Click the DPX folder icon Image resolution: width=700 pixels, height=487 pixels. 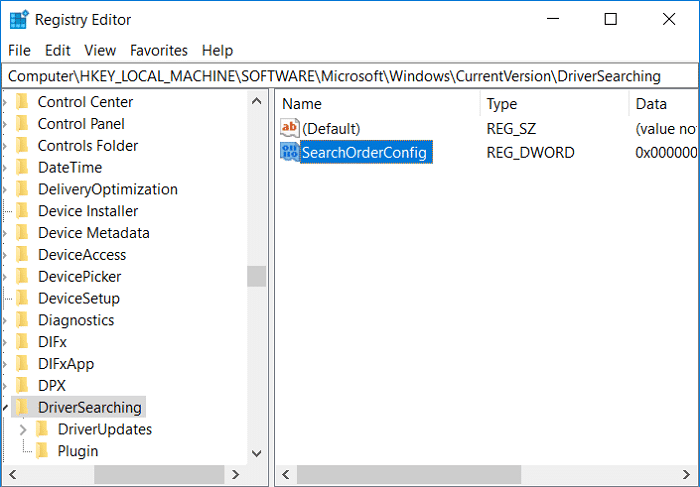tap(22, 386)
